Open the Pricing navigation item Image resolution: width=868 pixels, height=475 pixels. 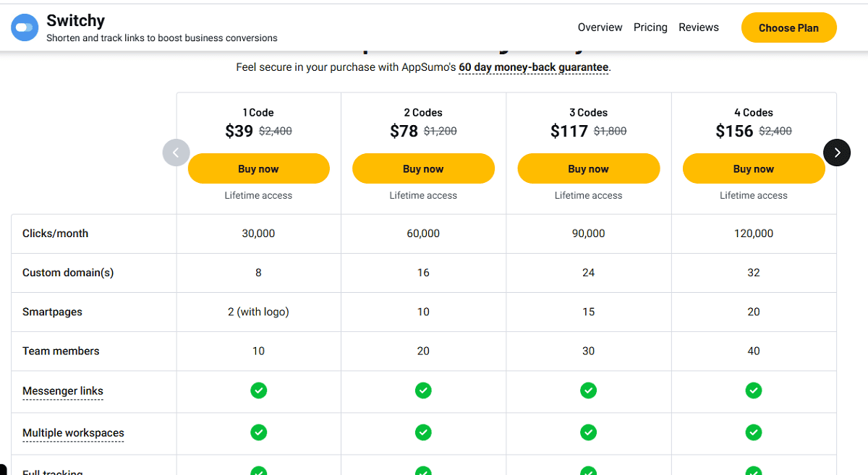650,27
